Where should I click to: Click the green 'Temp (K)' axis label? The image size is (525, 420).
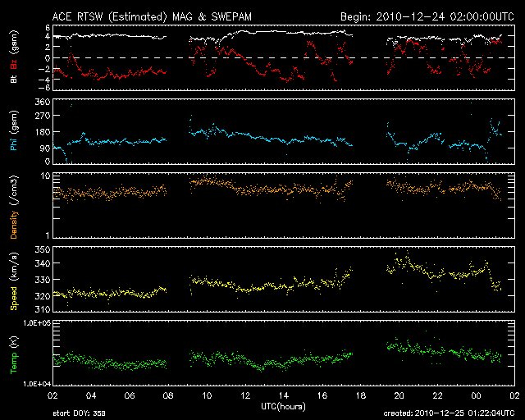point(14,355)
